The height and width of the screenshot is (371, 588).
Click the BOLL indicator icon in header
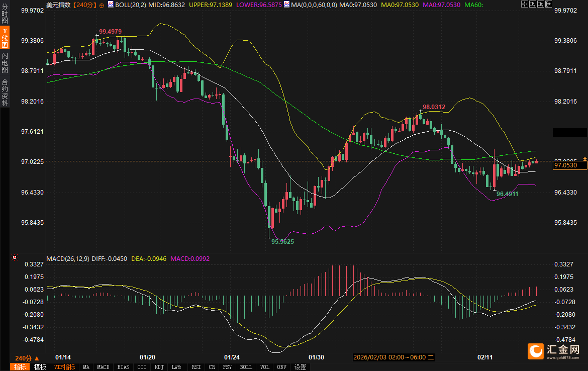[111, 4]
